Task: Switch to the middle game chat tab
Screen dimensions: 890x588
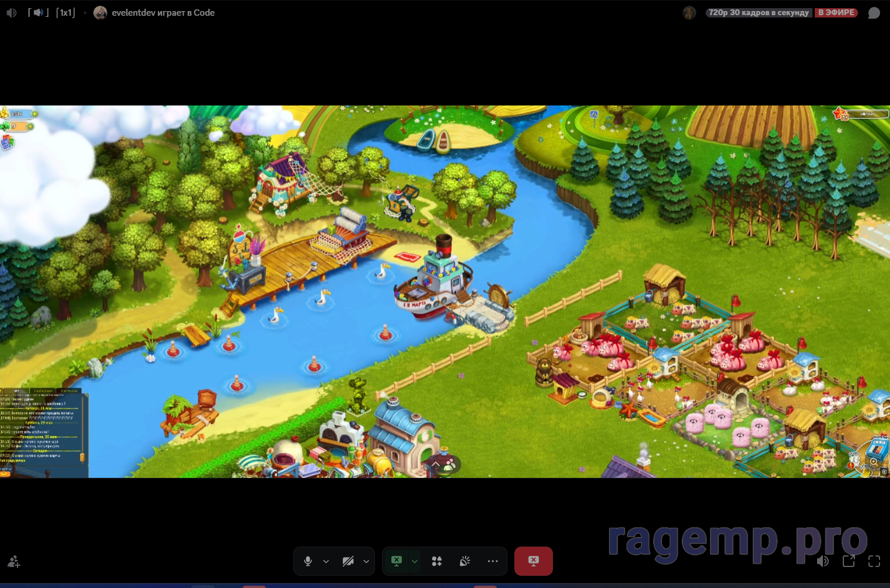Action: click(x=44, y=391)
